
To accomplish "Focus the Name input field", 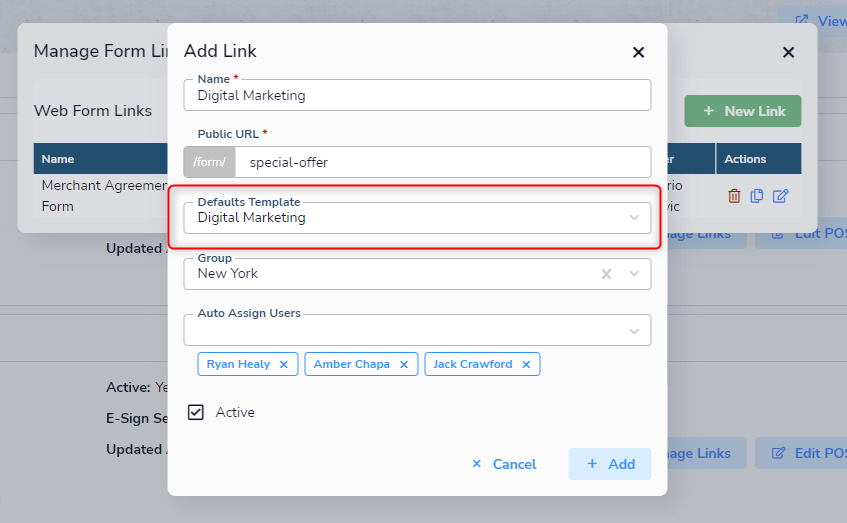I will point(417,95).
